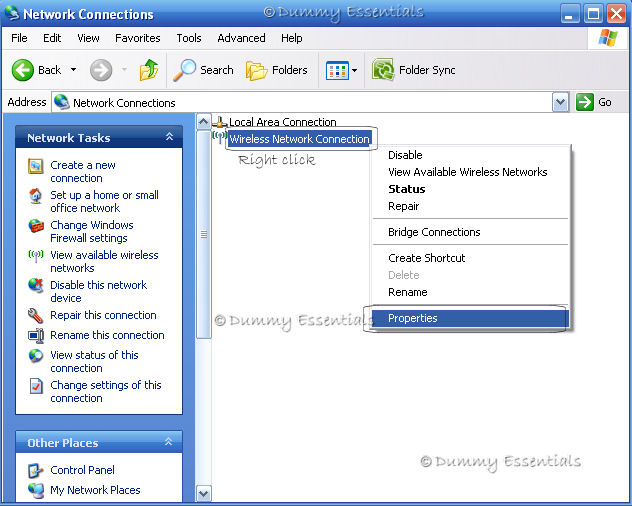This screenshot has width=632, height=506.
Task: Click Disable this network device link
Action: (98, 291)
